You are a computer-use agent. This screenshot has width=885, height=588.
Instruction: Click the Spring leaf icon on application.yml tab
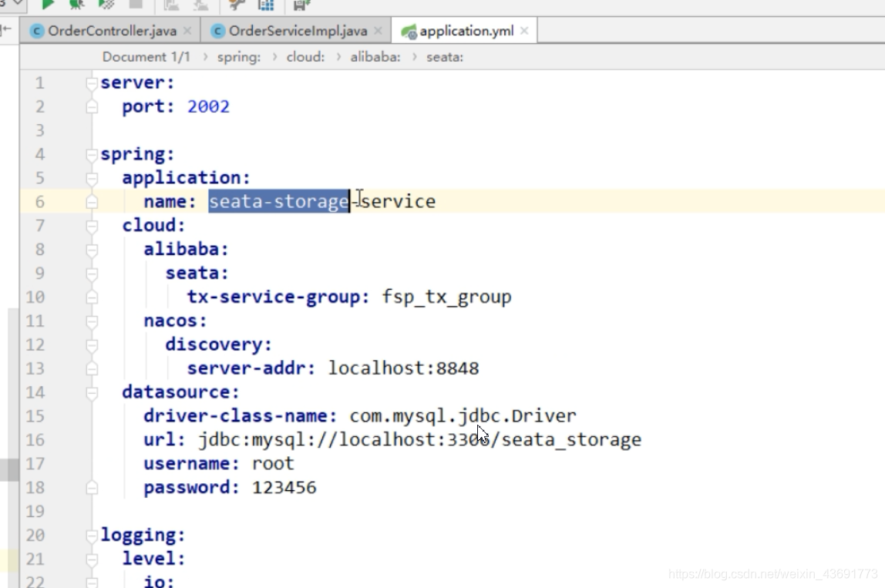[409, 32]
